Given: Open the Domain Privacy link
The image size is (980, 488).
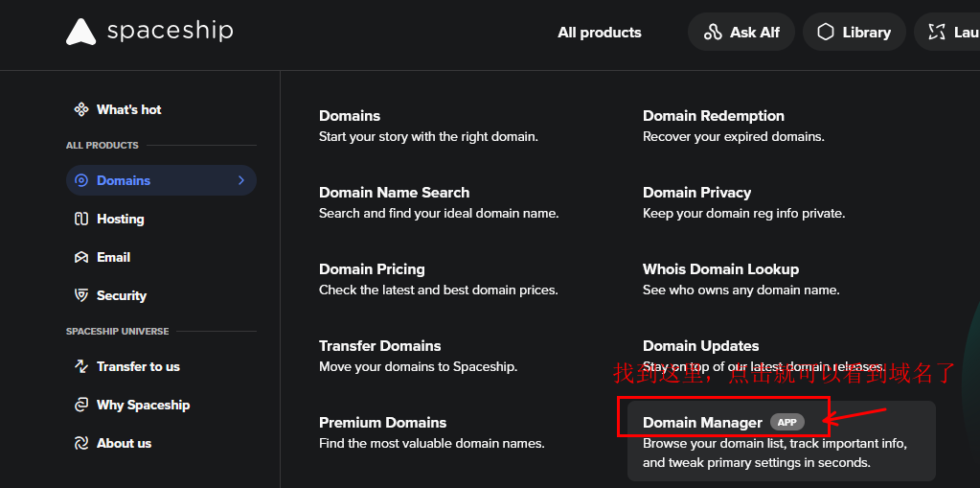Looking at the screenshot, I should (696, 192).
